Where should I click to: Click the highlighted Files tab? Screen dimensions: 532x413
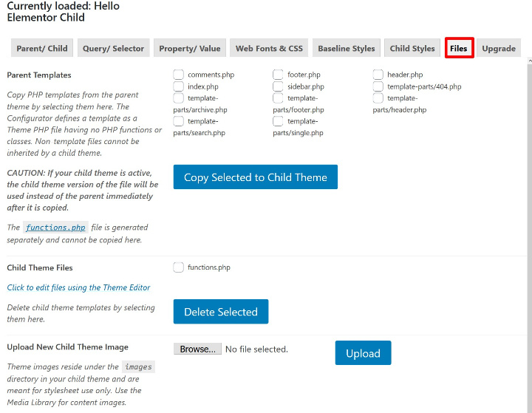click(459, 48)
